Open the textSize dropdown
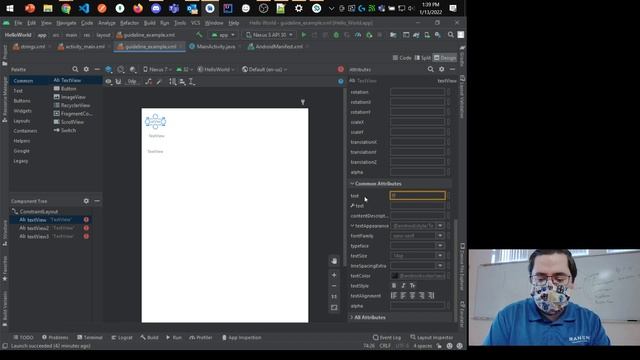 coord(440,256)
